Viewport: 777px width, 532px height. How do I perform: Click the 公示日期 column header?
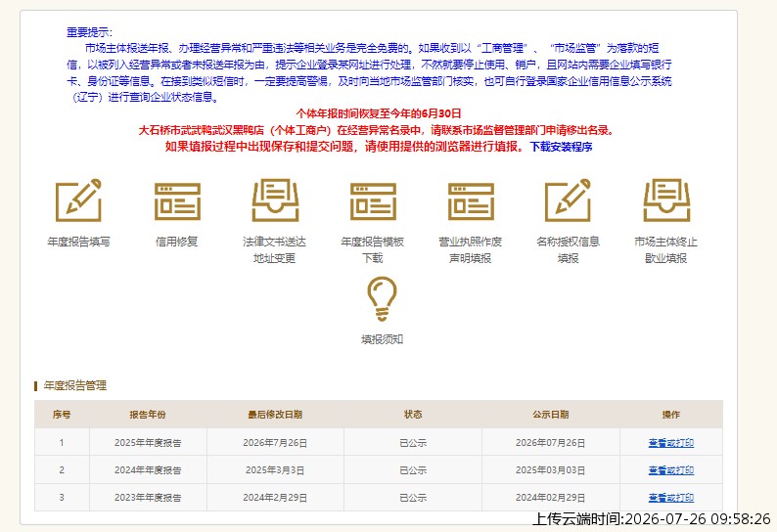[551, 415]
